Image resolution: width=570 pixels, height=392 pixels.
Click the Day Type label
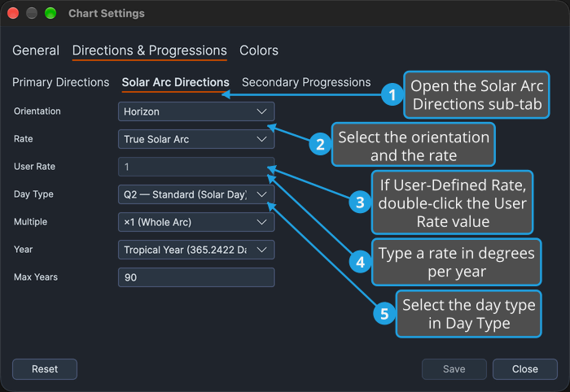click(33, 194)
